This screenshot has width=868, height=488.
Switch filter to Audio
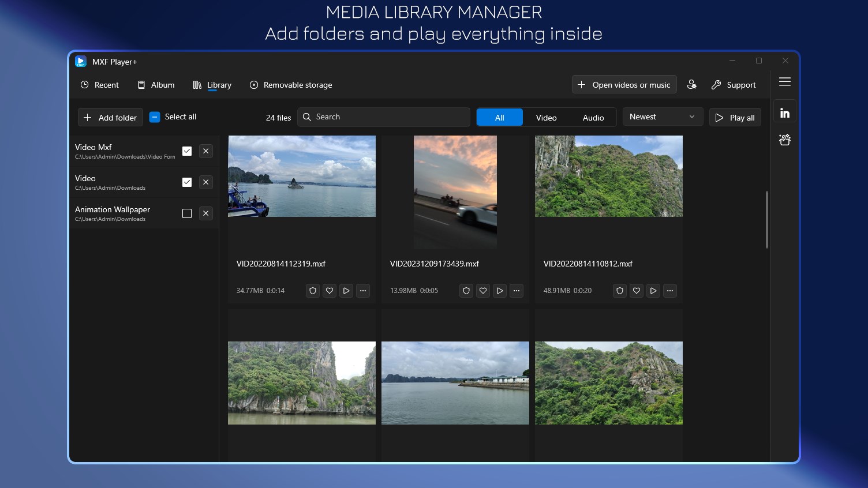coord(593,117)
